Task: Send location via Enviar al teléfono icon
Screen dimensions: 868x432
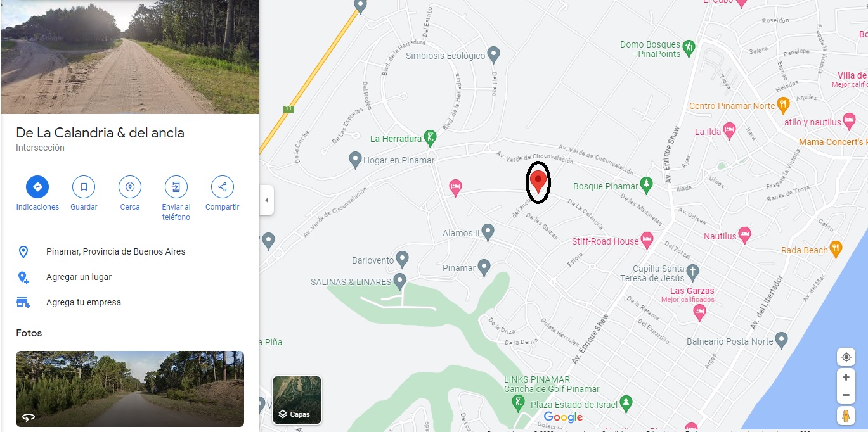Action: tap(176, 187)
